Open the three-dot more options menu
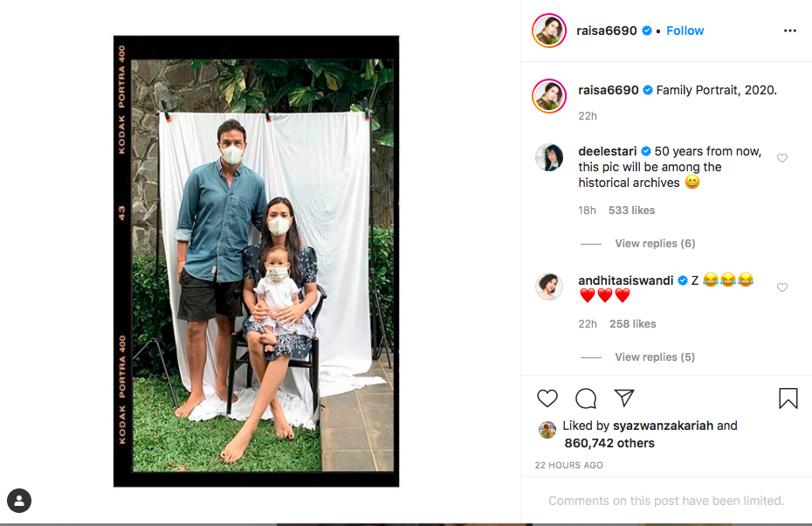This screenshot has width=812, height=526. tap(789, 31)
